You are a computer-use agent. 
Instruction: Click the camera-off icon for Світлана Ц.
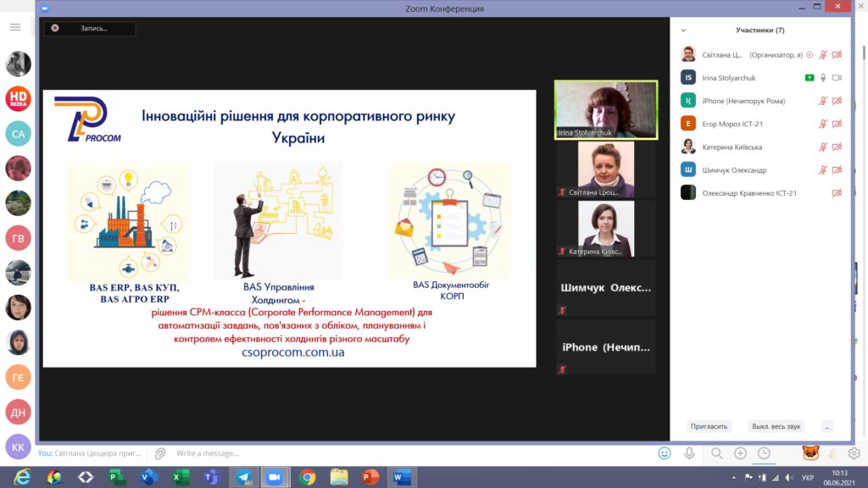coord(837,55)
